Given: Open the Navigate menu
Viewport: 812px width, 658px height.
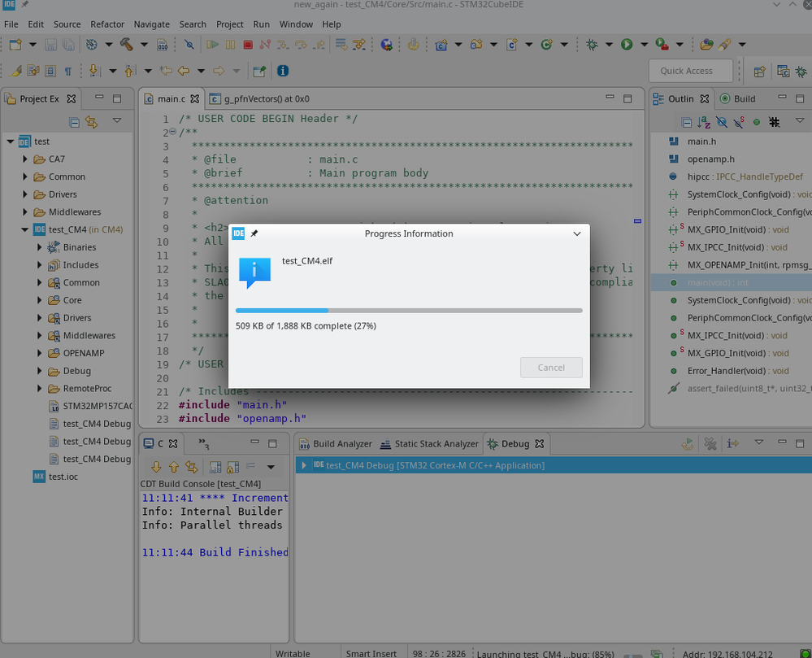Looking at the screenshot, I should pos(151,24).
